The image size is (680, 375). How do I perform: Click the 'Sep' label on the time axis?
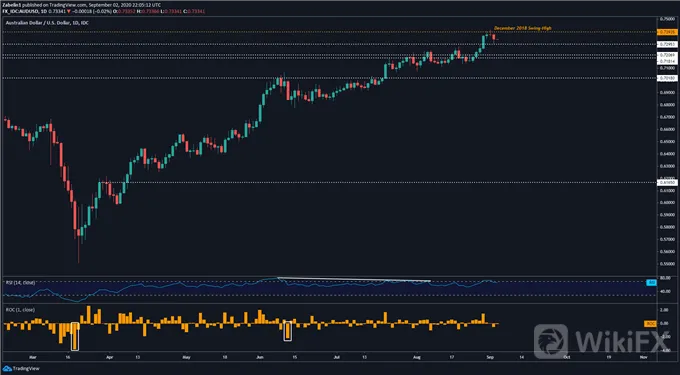(x=490, y=358)
